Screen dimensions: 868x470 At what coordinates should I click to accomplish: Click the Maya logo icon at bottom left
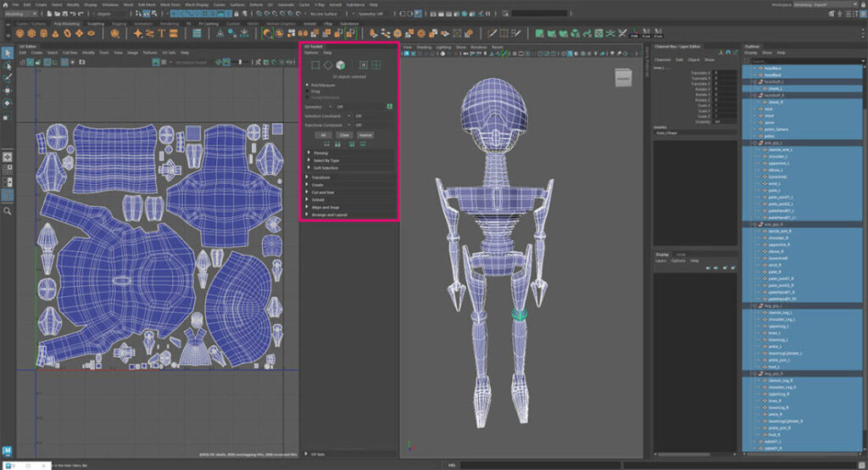coord(7,450)
